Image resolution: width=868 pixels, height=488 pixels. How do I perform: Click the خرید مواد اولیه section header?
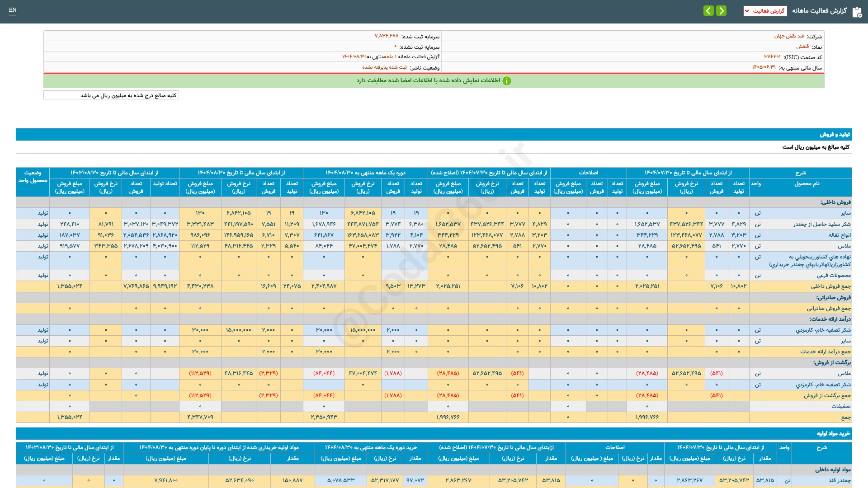833,434
